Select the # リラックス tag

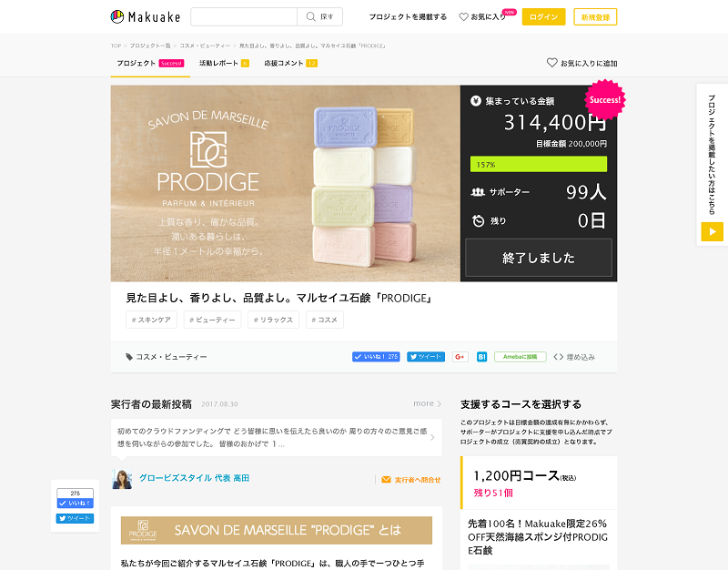click(274, 320)
